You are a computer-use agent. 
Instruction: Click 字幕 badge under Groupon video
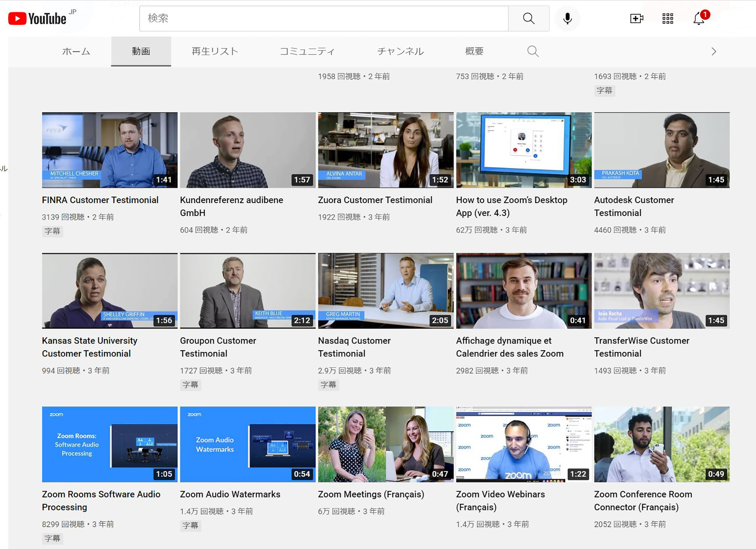click(190, 385)
